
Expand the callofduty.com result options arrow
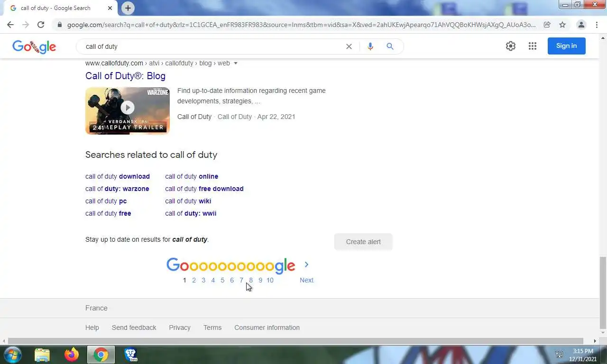click(236, 64)
